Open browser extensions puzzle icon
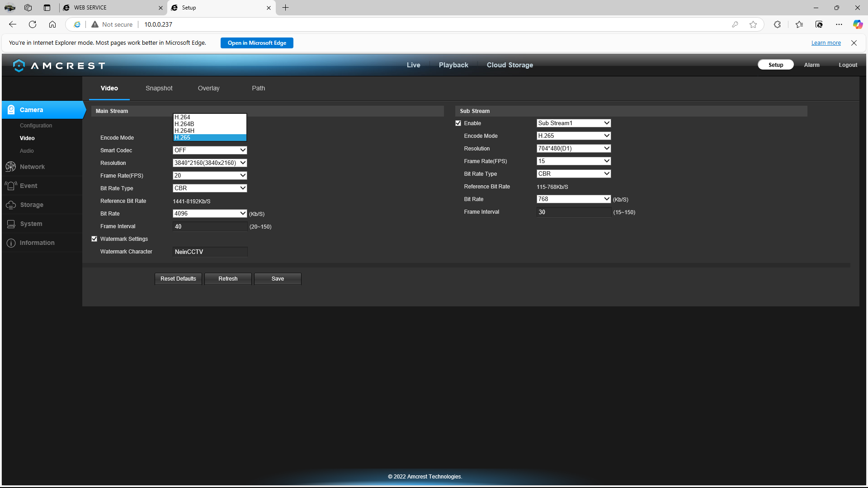 point(777,24)
